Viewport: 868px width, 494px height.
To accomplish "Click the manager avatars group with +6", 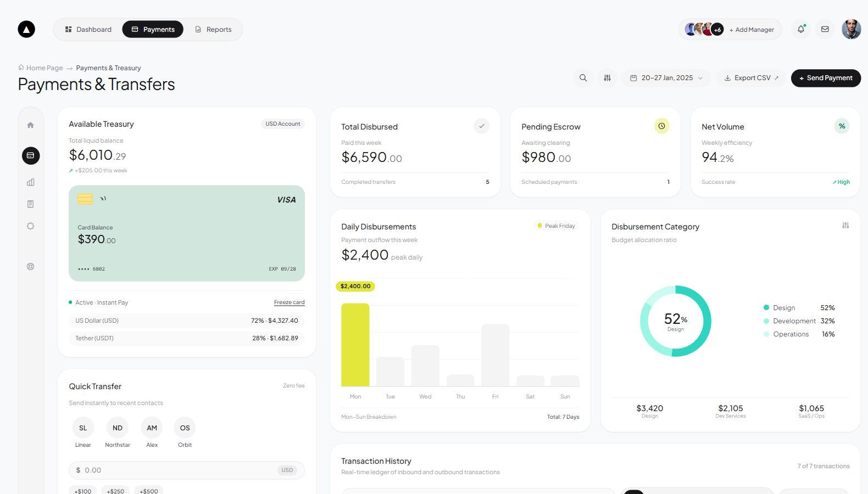I will (704, 30).
